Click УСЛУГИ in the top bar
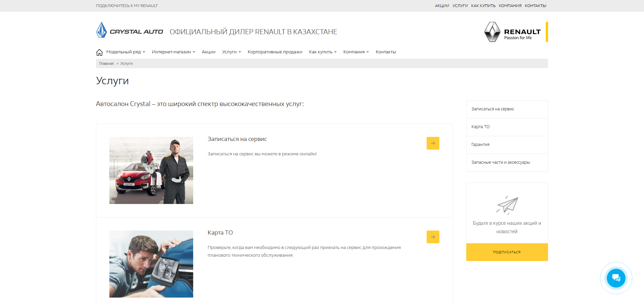The height and width of the screenshot is (306, 644). coord(460,6)
